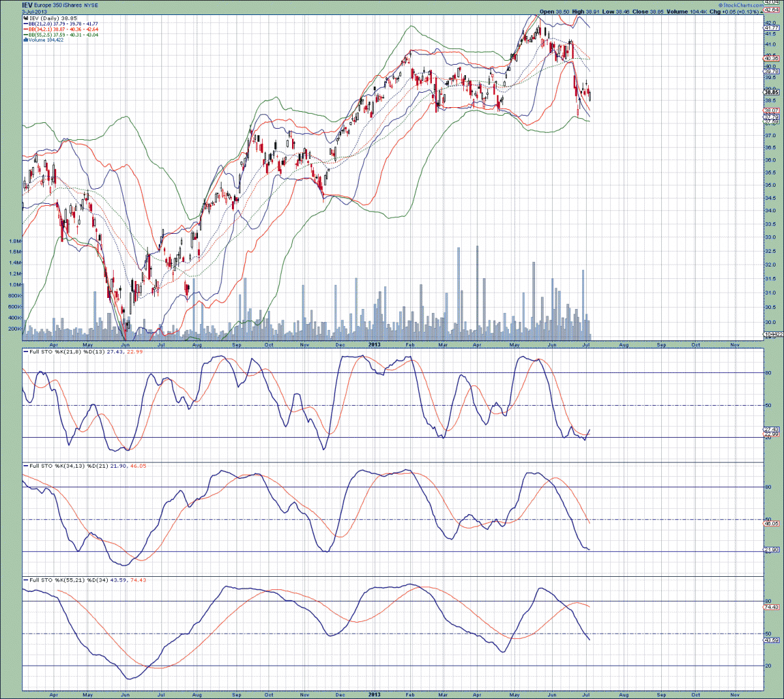Screen dimensions: 784x699
Task: Click the 40.36 red price axis tag
Action: coord(771,59)
